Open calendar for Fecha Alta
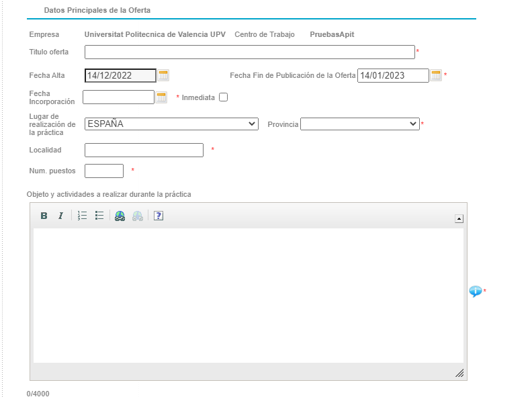Viewport: 532px width, 397px height. [x=163, y=75]
